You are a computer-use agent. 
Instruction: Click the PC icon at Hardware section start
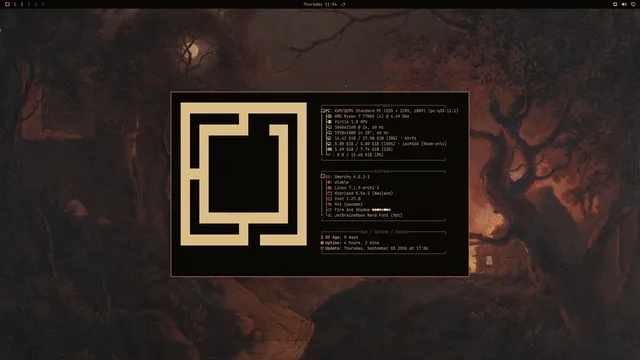tap(323, 111)
